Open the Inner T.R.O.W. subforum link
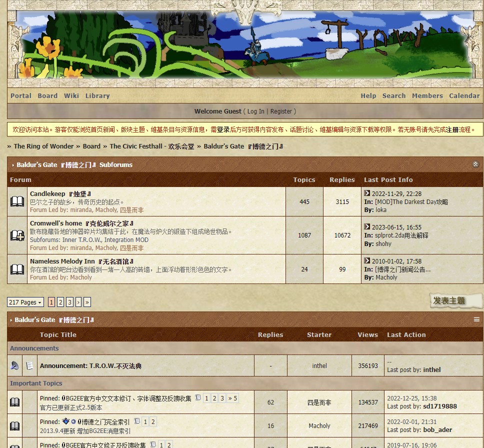The height and width of the screenshot is (448, 484). [81, 240]
